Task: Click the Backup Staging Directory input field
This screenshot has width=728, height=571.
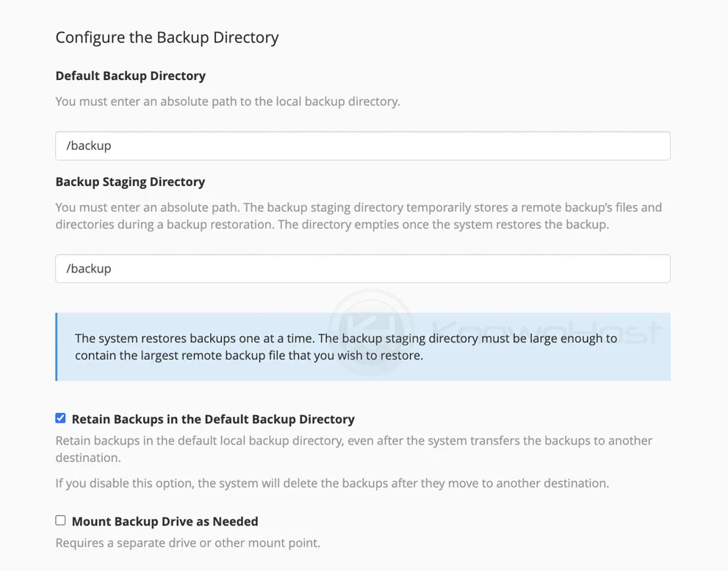Action: pyautogui.click(x=363, y=268)
